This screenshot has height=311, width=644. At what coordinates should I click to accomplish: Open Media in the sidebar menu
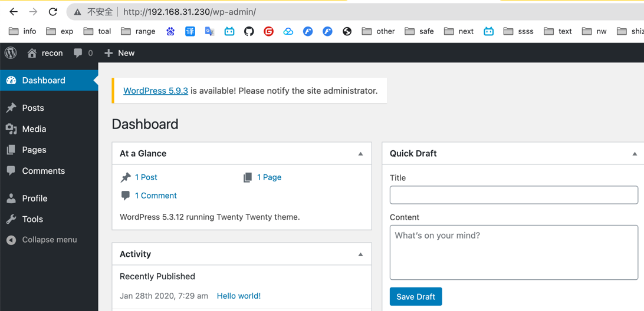34,129
